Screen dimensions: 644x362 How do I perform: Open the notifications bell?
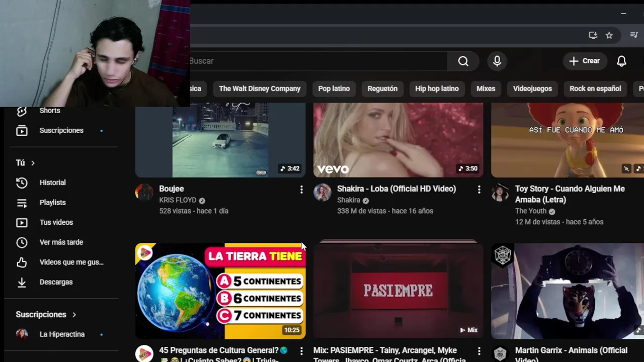[x=621, y=61]
